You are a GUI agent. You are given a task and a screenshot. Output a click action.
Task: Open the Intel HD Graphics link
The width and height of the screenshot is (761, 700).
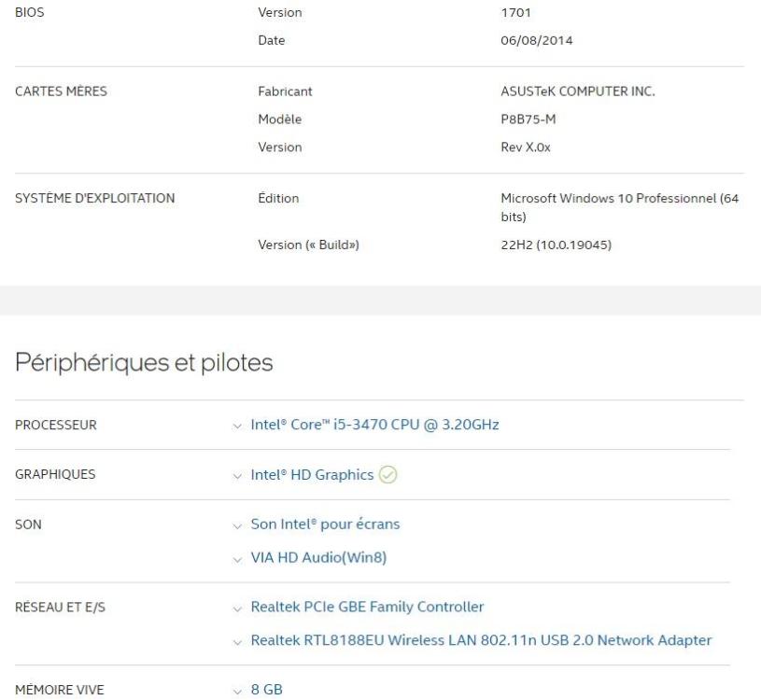pyautogui.click(x=312, y=474)
